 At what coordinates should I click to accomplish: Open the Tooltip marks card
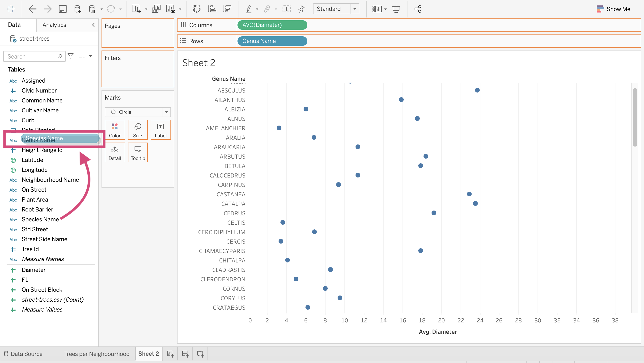point(138,152)
